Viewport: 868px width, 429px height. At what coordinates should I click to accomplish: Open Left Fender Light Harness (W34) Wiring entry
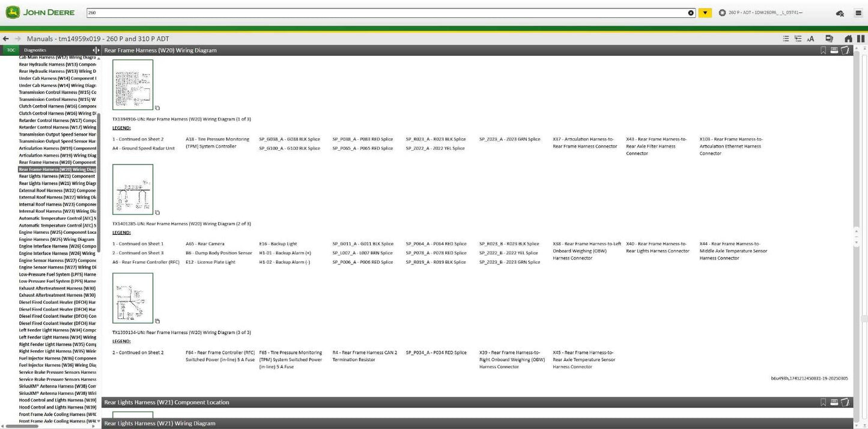[58, 337]
